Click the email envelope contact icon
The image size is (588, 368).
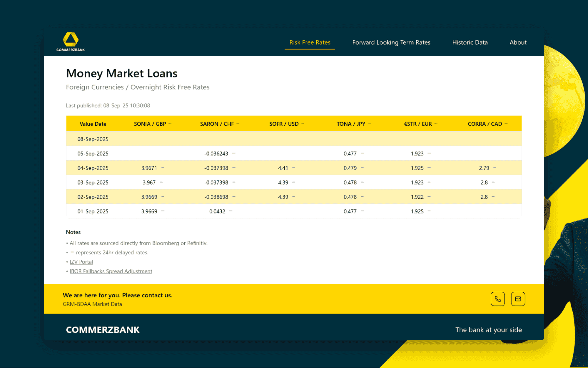(x=518, y=299)
